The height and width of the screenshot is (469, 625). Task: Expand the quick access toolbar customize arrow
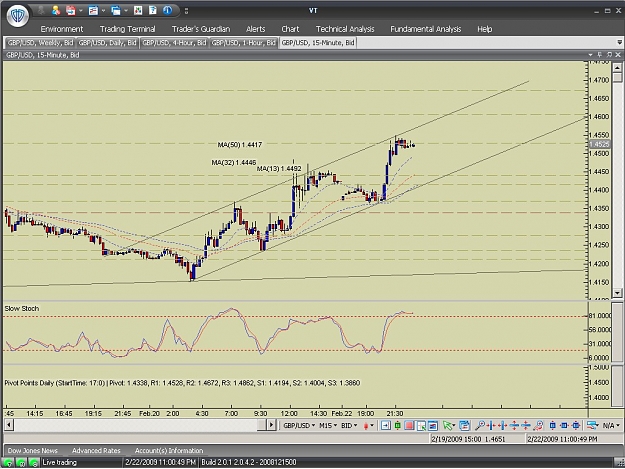tap(186, 11)
